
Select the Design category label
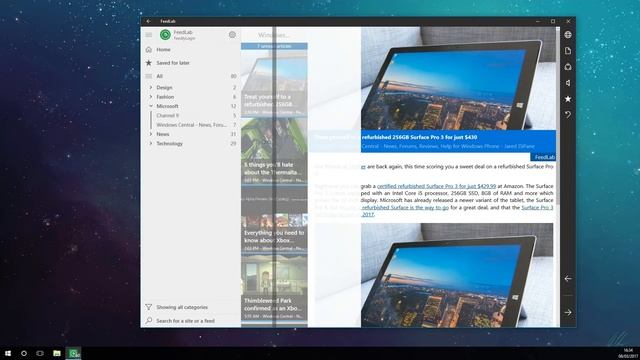(164, 87)
